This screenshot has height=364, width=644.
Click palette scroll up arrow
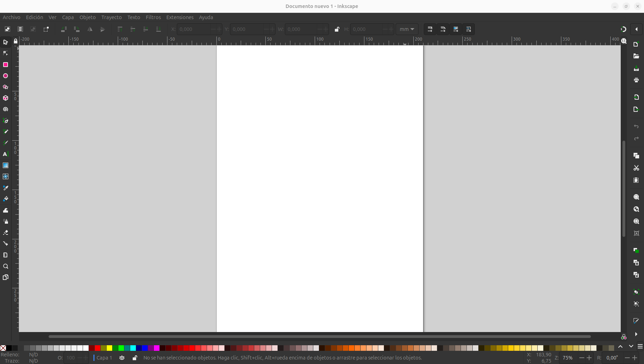tap(620, 347)
